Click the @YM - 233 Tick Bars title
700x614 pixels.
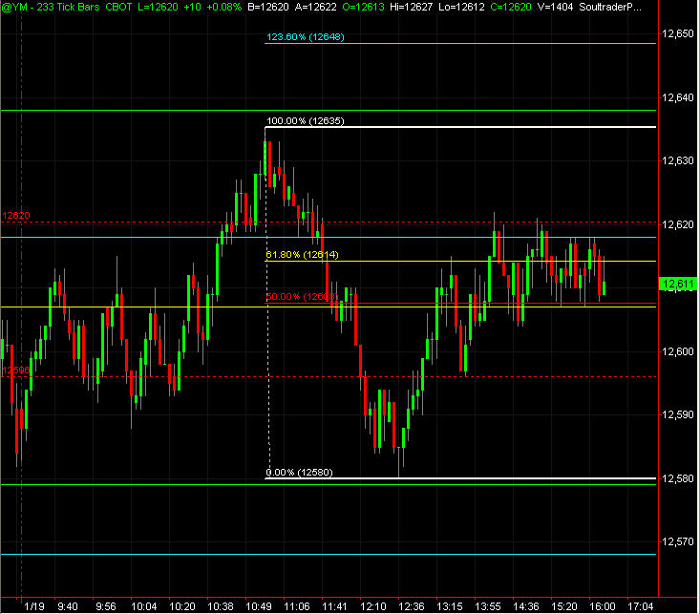tap(51, 7)
